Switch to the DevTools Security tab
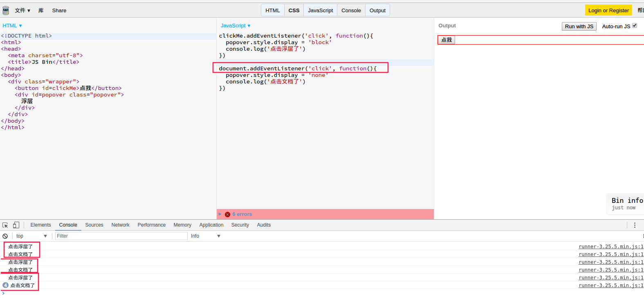The image size is (644, 299). (x=240, y=225)
